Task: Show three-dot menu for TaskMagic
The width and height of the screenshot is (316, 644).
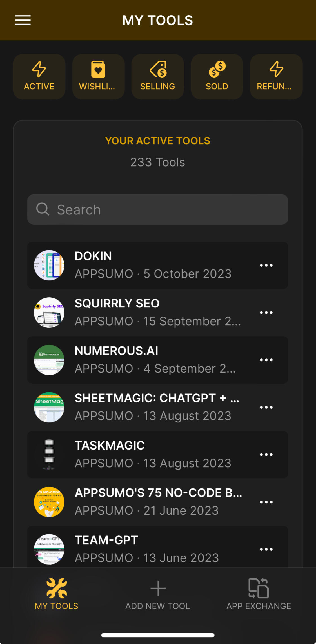Action: coord(266,455)
